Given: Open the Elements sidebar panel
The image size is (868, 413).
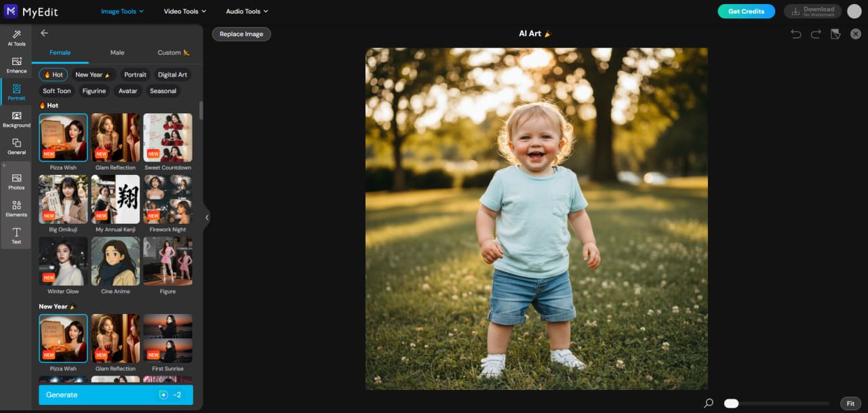Looking at the screenshot, I should click(x=16, y=209).
